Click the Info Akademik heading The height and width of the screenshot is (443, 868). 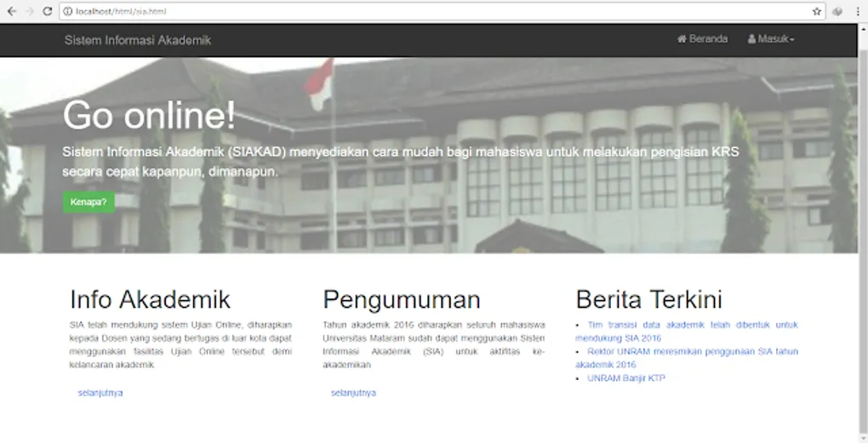point(150,300)
